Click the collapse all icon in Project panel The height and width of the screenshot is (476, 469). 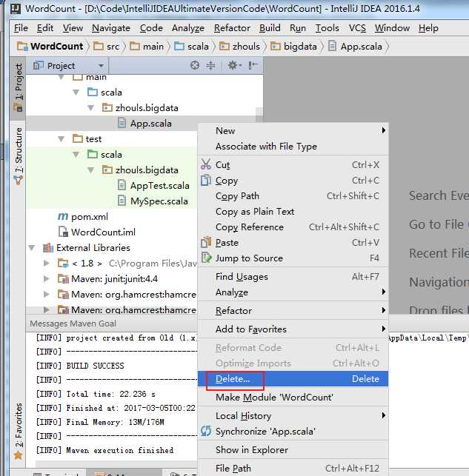click(x=210, y=65)
